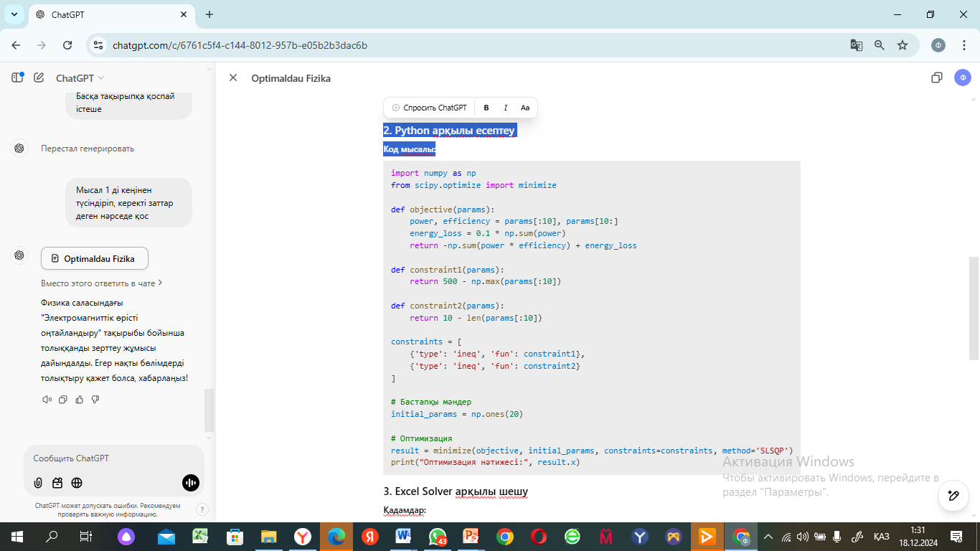The image size is (980, 551).
Task: Enable web search globe icon
Action: tap(77, 483)
